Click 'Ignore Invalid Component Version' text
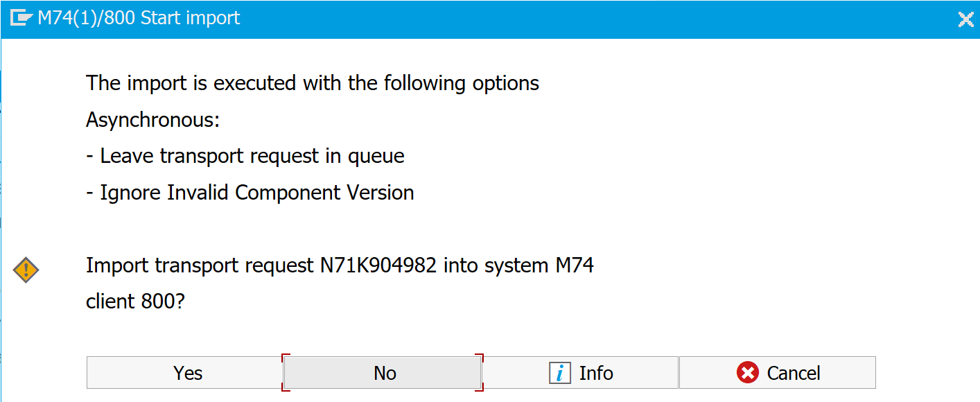980x402 pixels. click(256, 192)
